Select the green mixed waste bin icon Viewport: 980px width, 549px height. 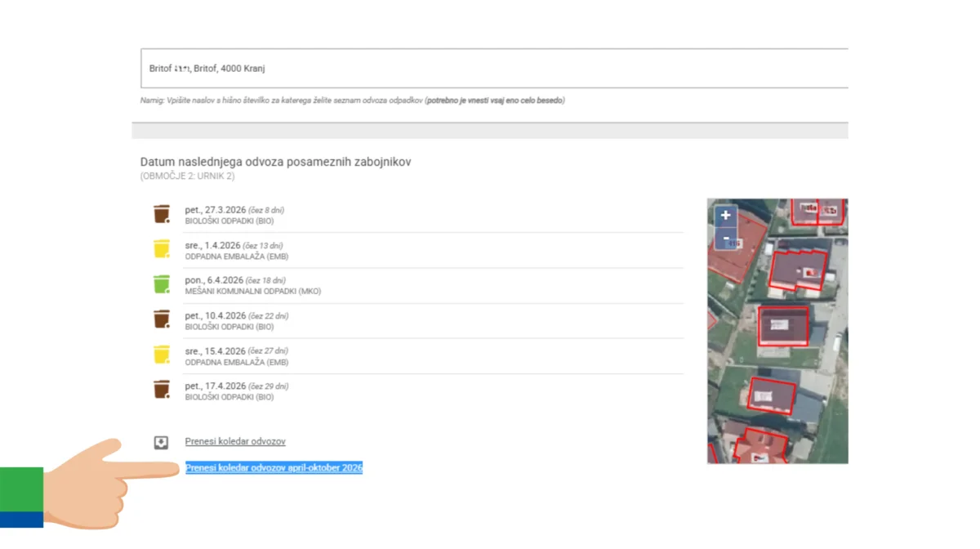[162, 284]
